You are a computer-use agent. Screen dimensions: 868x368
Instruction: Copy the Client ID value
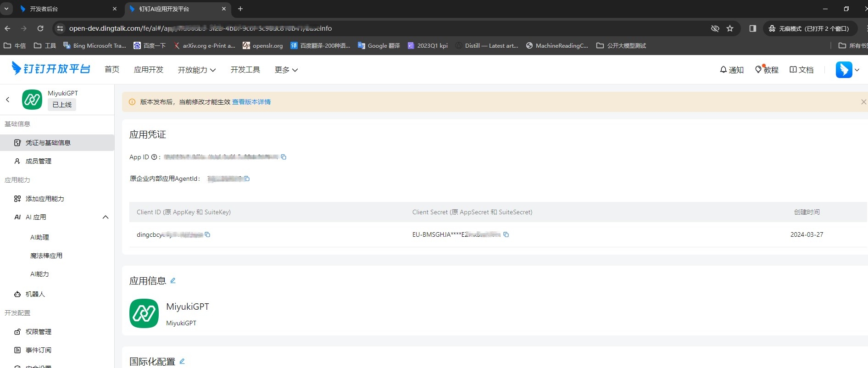click(207, 234)
